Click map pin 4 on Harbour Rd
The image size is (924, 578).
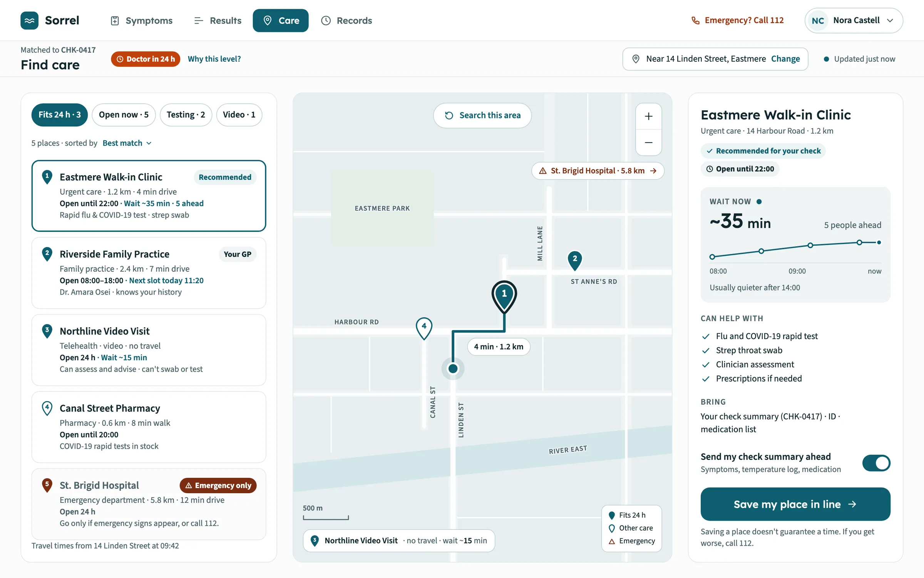(x=424, y=328)
